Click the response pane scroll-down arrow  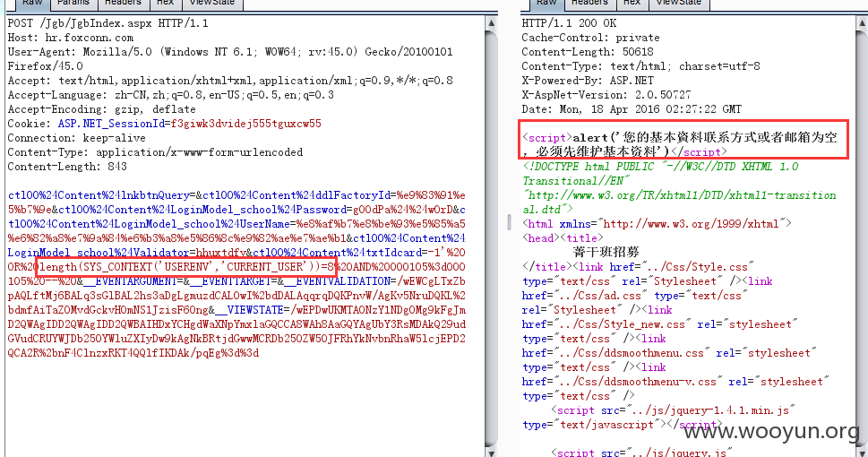tap(863, 452)
